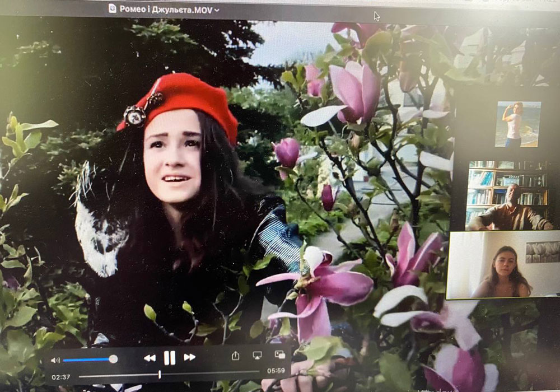The width and height of the screenshot is (560, 392).
Task: Enable picture-in-picture mode
Action: 279,354
